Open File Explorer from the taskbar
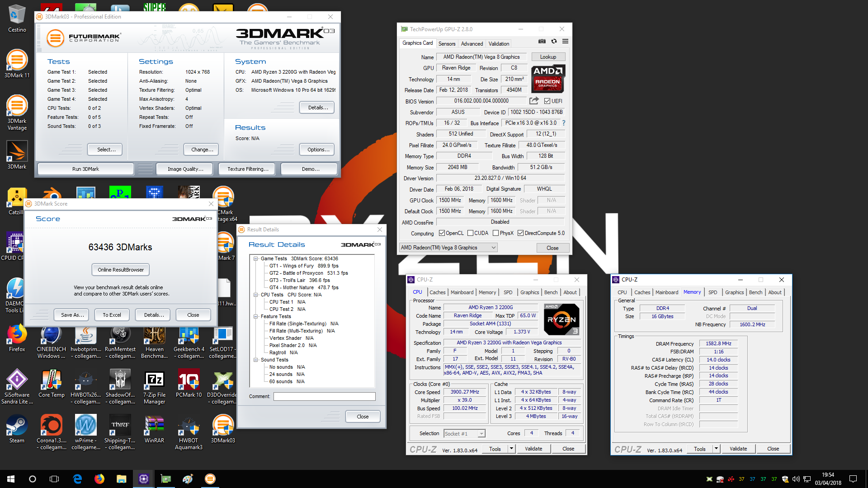Viewport: 868px width, 488px height. 121,479
